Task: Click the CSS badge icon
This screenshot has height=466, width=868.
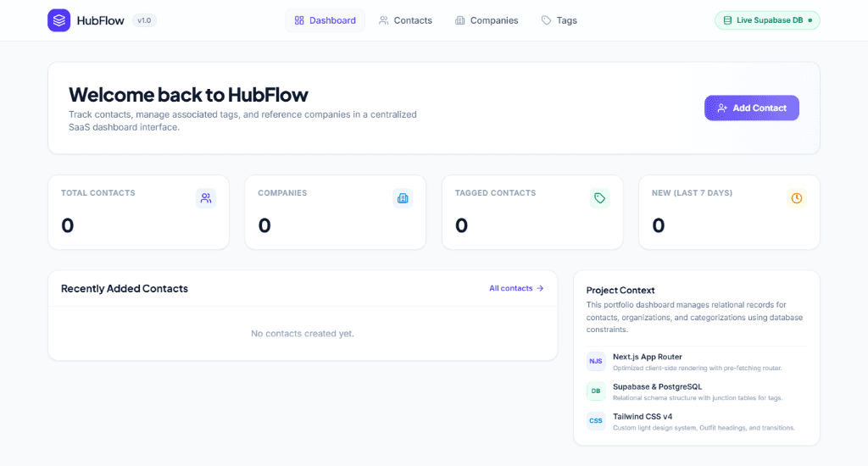Action: point(596,421)
